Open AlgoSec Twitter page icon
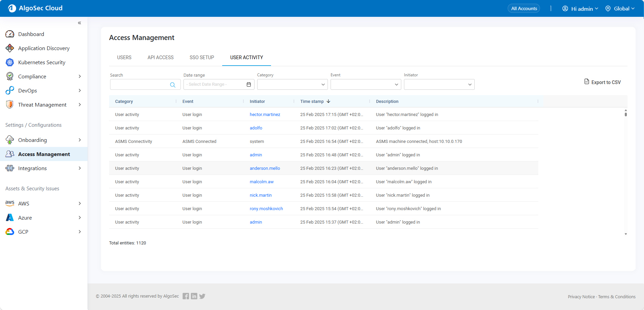 (x=202, y=296)
